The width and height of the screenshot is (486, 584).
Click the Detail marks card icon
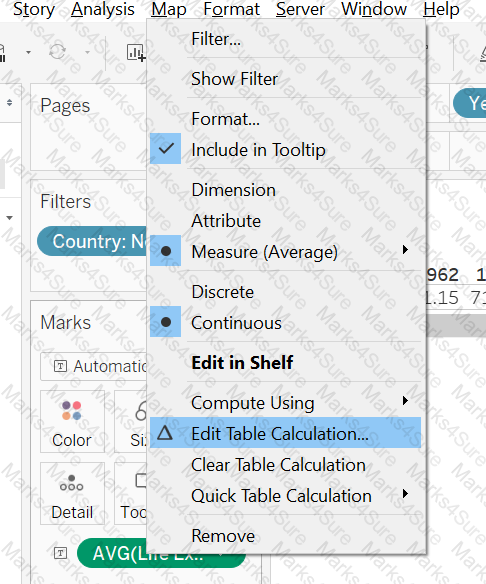tap(72, 483)
